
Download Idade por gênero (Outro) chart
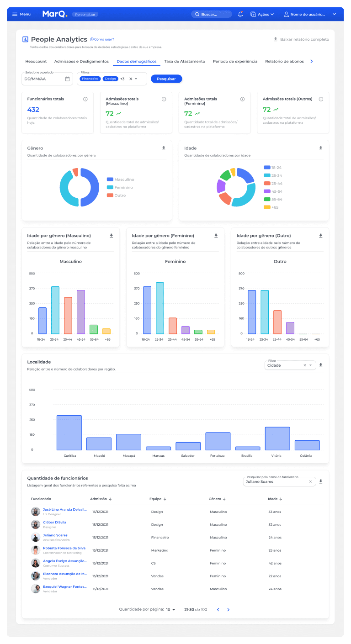[x=320, y=236]
